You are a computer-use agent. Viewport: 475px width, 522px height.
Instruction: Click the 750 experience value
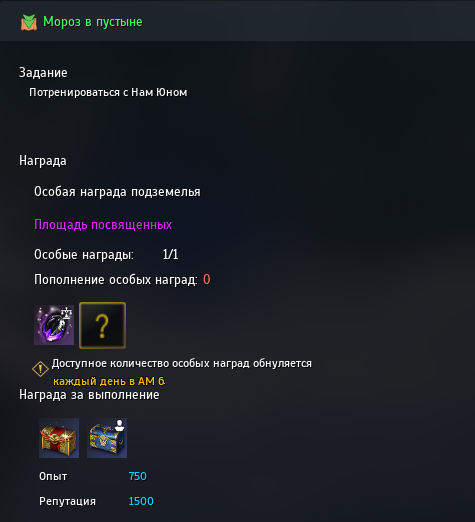138,476
